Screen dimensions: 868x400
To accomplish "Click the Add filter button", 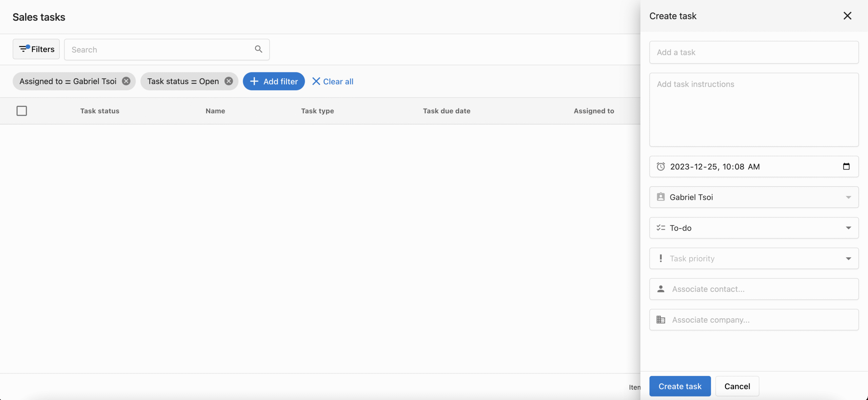I will click(x=274, y=81).
